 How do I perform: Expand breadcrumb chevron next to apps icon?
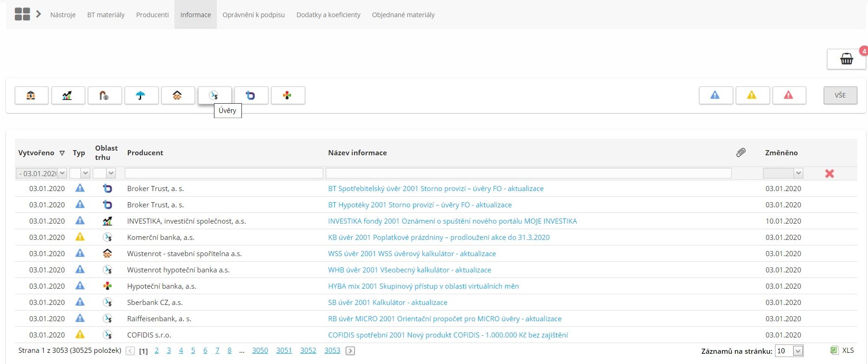pos(39,14)
